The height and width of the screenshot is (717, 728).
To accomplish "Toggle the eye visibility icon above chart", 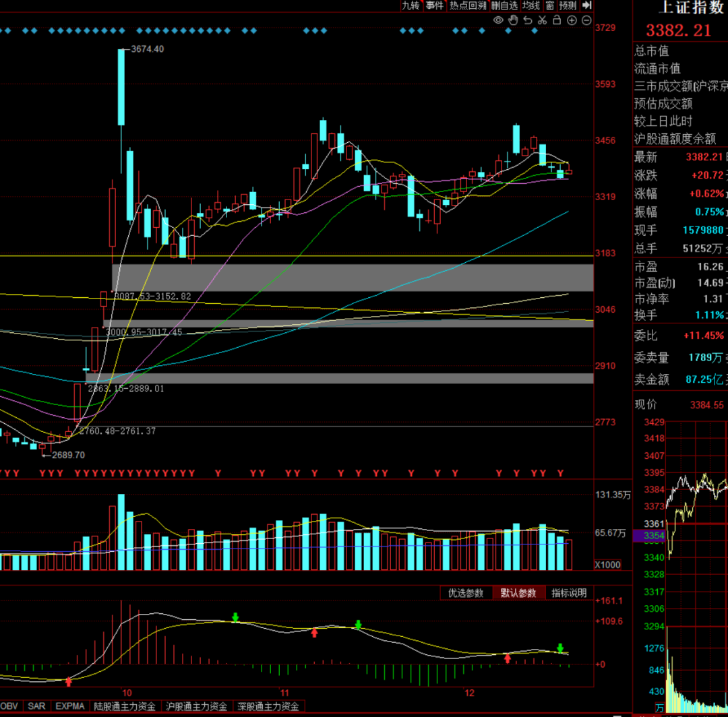I will point(498,20).
